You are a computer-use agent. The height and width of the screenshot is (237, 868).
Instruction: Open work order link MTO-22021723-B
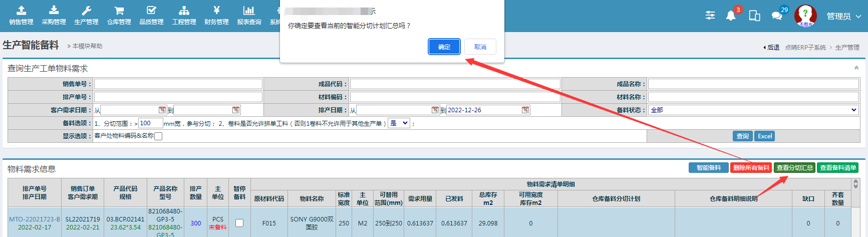[35, 219]
